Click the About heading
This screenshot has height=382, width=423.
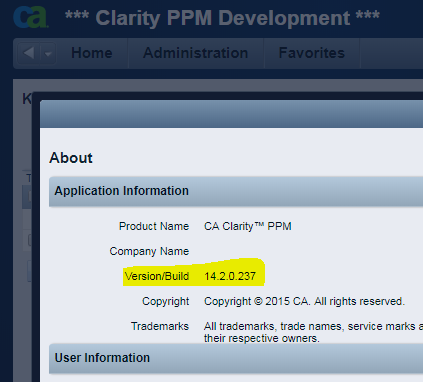(71, 158)
